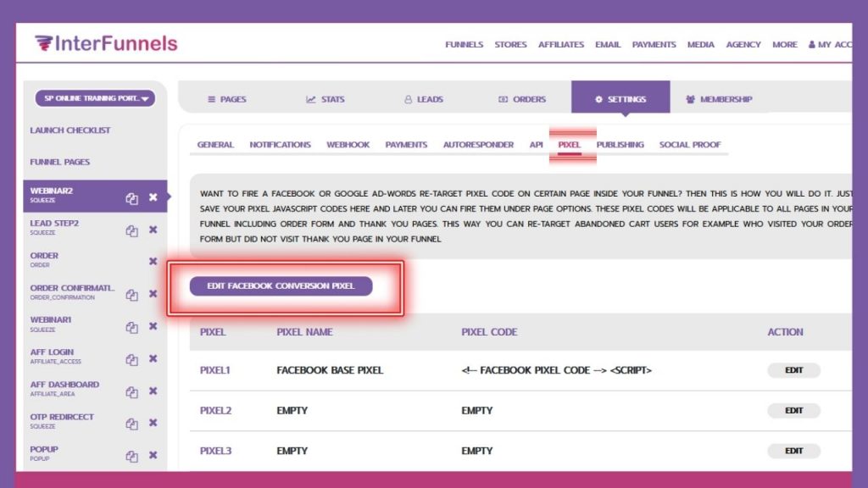Open the WEBHOOK settings sub-tab

[x=348, y=144]
